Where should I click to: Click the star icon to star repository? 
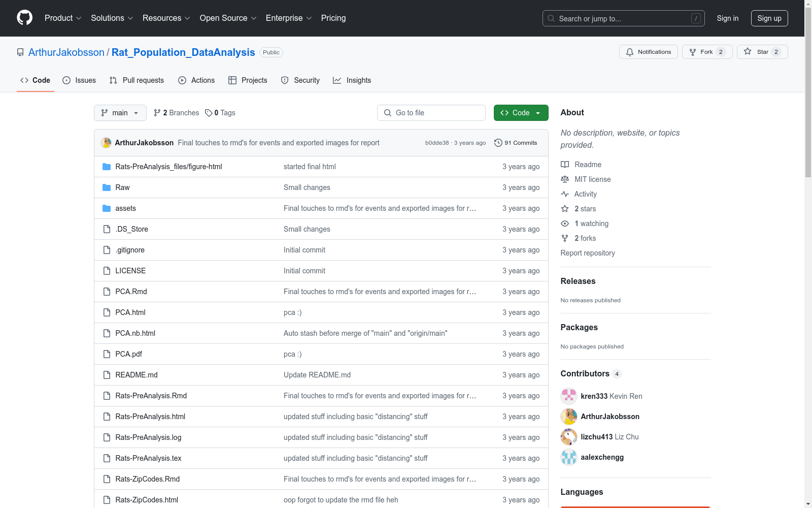[748, 51]
